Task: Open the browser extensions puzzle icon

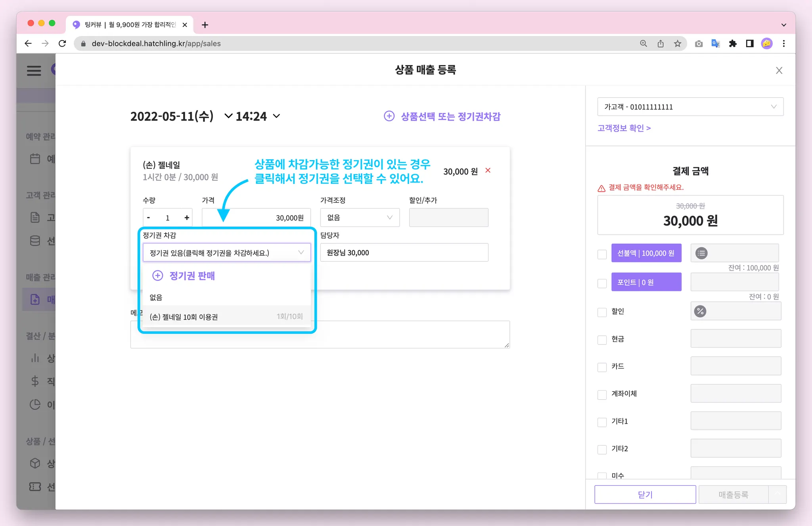Action: pyautogui.click(x=733, y=44)
